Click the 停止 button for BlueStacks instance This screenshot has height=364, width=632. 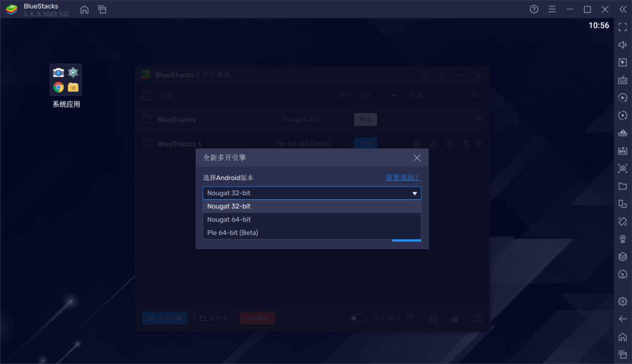click(366, 120)
